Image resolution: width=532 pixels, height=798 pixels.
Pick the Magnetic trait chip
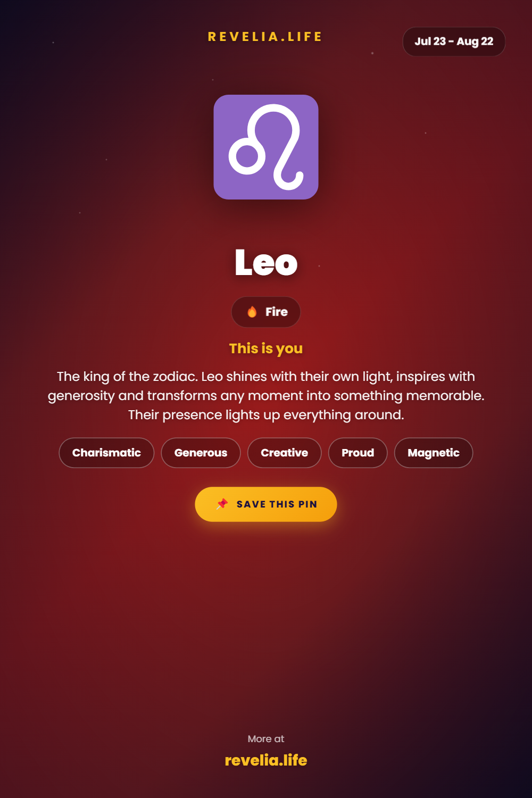[x=434, y=453]
